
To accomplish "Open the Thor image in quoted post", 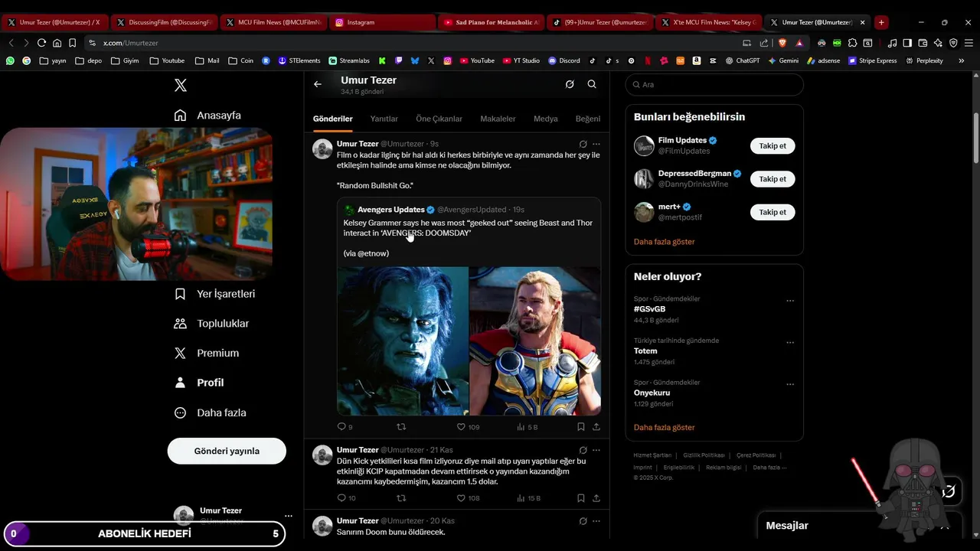I will point(535,341).
